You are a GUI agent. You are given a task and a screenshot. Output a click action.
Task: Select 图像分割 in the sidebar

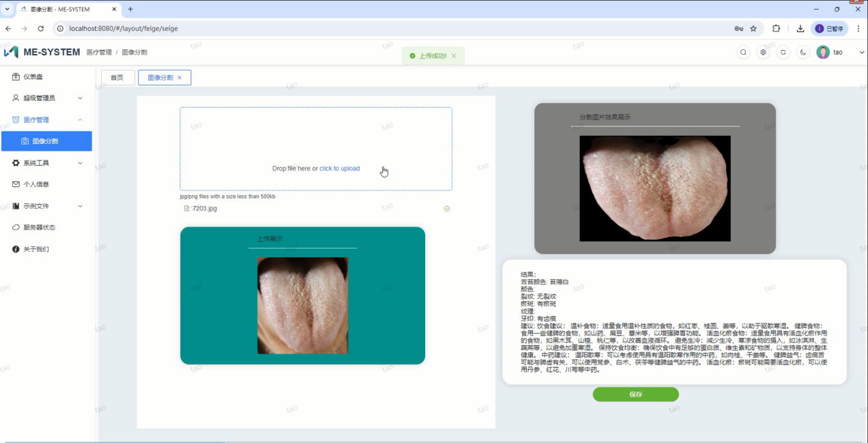pos(46,141)
